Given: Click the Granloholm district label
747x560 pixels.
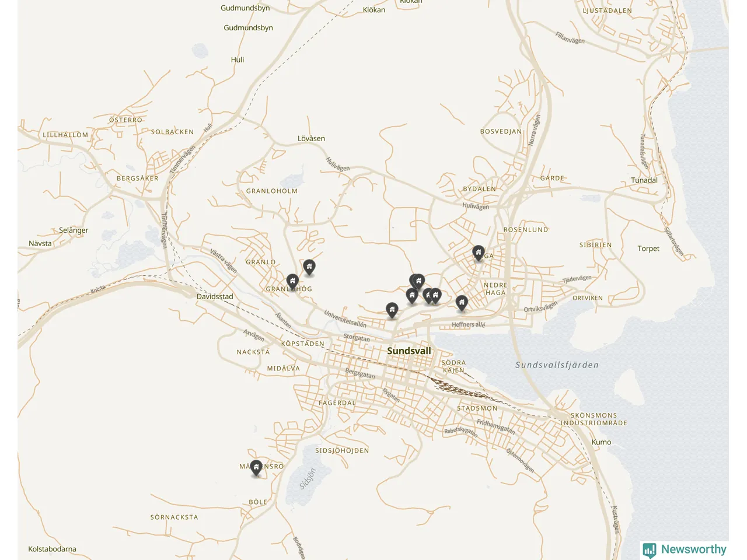Looking at the screenshot, I should coord(272,191).
